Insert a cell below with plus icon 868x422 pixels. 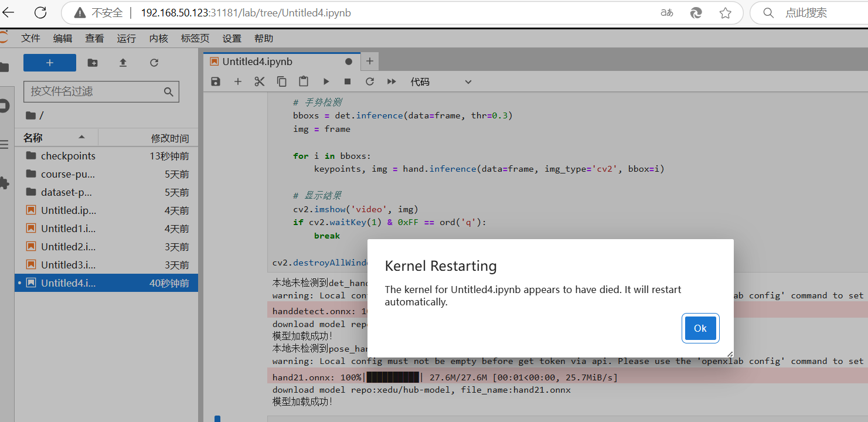[x=237, y=82]
